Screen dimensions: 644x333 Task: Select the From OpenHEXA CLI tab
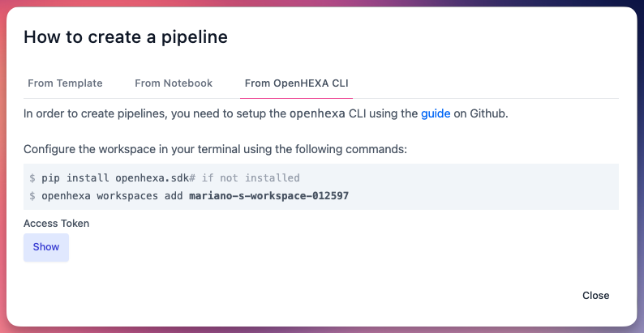[296, 83]
